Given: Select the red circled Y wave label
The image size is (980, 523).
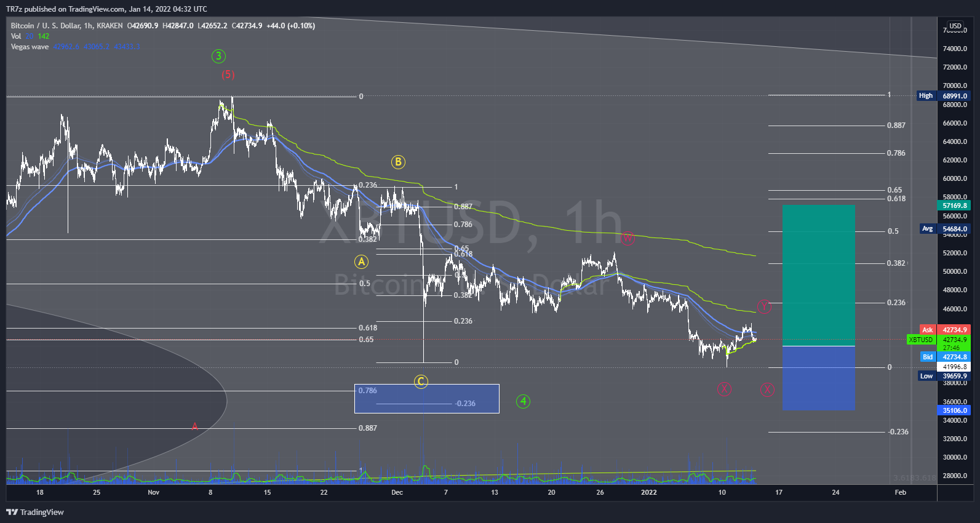Looking at the screenshot, I should point(763,306).
